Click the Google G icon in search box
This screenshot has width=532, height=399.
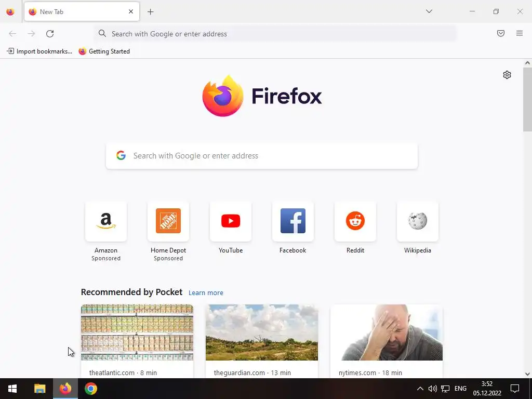(121, 155)
